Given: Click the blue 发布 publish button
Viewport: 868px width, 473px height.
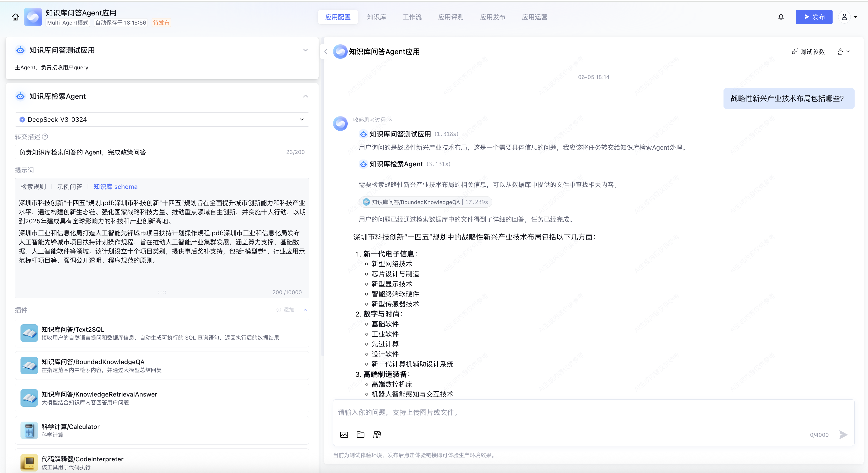Looking at the screenshot, I should pyautogui.click(x=814, y=17).
